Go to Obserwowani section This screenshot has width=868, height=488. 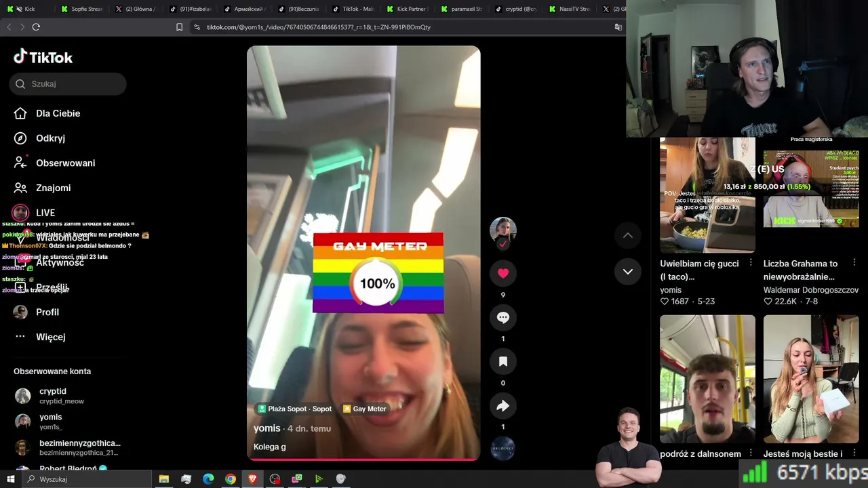(54, 163)
